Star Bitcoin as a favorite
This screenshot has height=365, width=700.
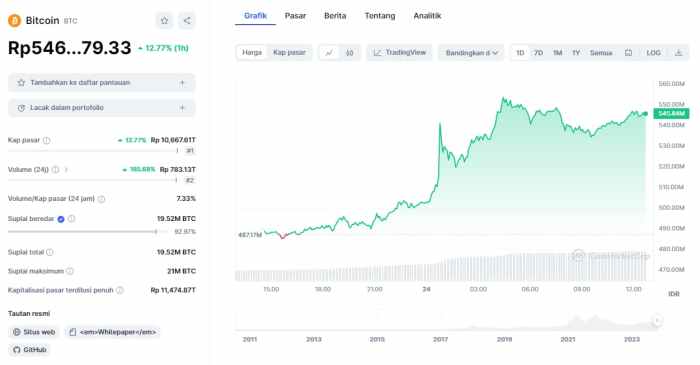pyautogui.click(x=164, y=21)
